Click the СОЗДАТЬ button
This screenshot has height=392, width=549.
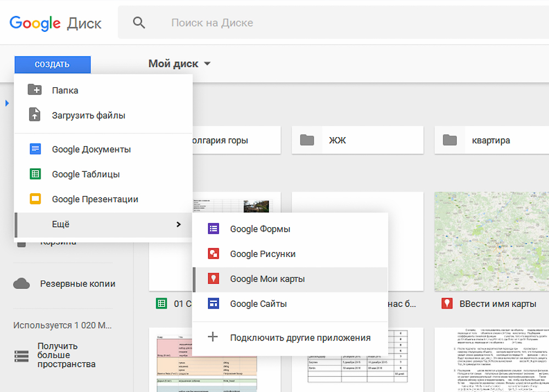[x=53, y=64]
